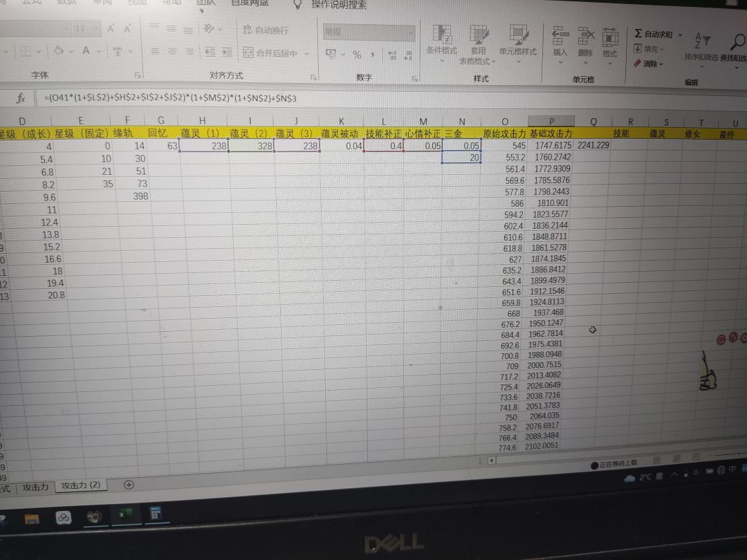Click 自动求和 AutoSum
747x560 pixels.
654,34
